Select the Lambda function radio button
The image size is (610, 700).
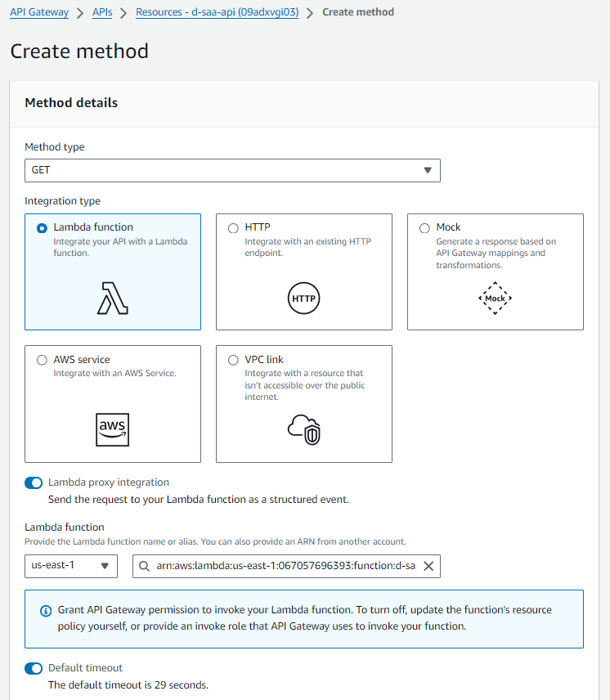click(42, 229)
